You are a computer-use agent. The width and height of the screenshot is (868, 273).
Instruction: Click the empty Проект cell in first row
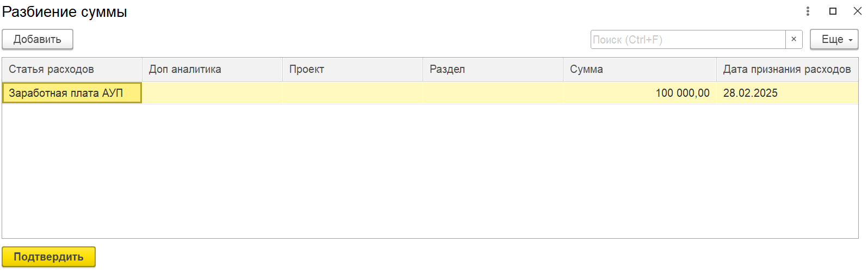352,93
